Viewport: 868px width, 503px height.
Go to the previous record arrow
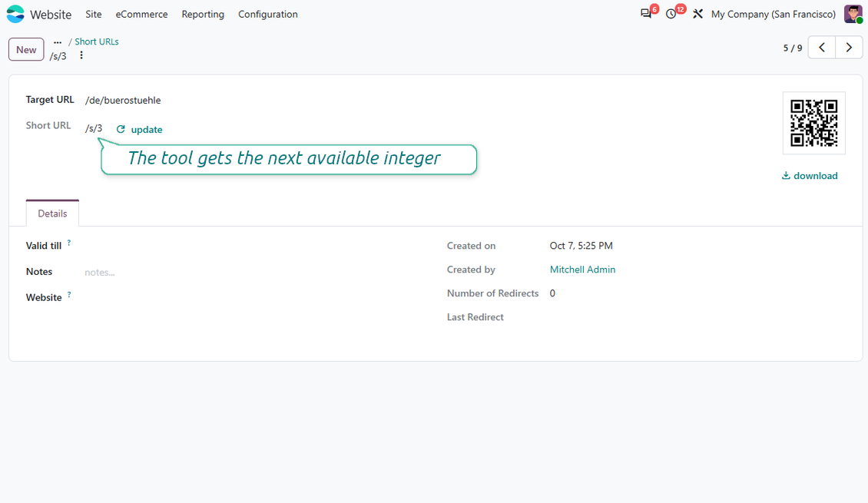[822, 48]
